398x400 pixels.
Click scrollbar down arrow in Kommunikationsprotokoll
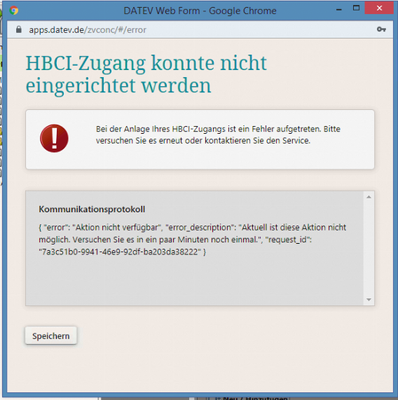[x=369, y=299]
